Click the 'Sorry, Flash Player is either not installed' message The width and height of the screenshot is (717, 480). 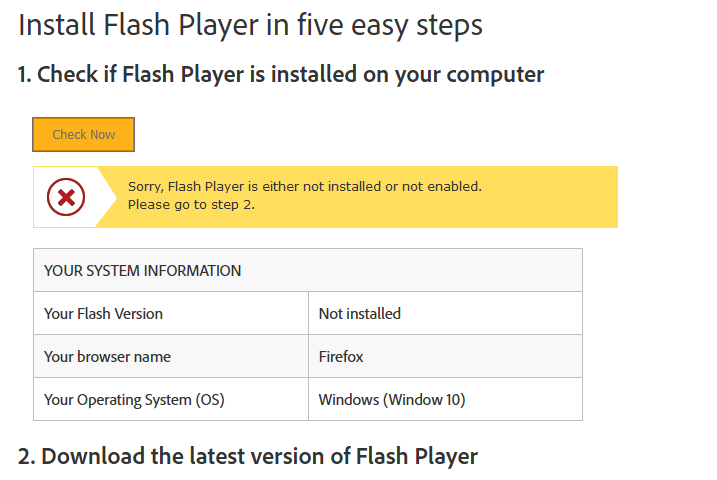click(x=305, y=186)
